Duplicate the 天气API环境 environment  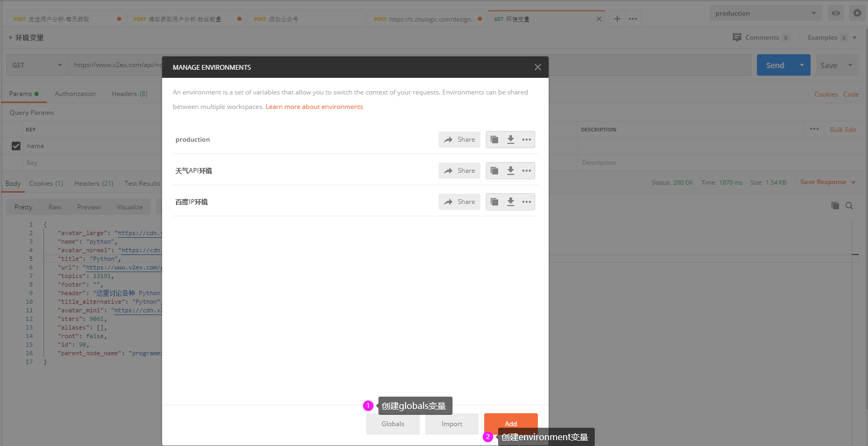click(494, 171)
